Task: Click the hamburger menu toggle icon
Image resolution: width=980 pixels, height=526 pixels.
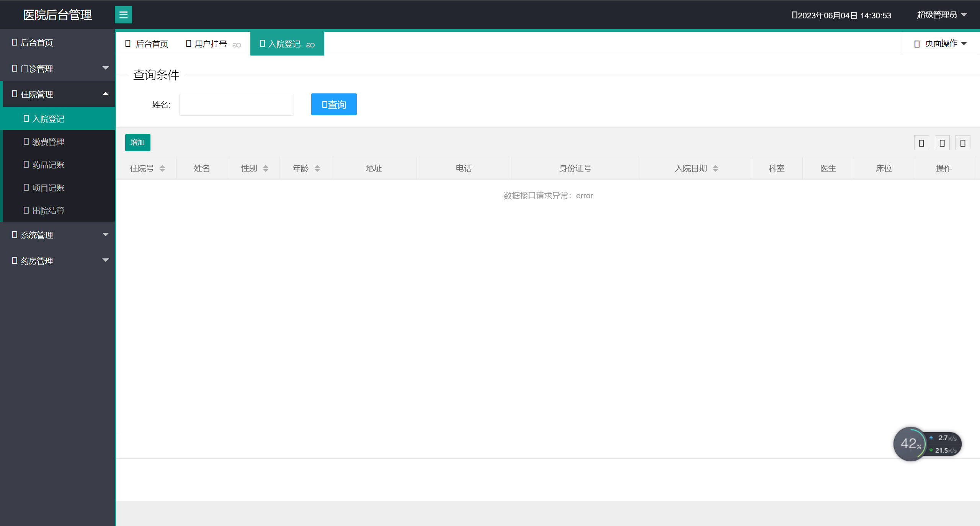Action: [123, 15]
